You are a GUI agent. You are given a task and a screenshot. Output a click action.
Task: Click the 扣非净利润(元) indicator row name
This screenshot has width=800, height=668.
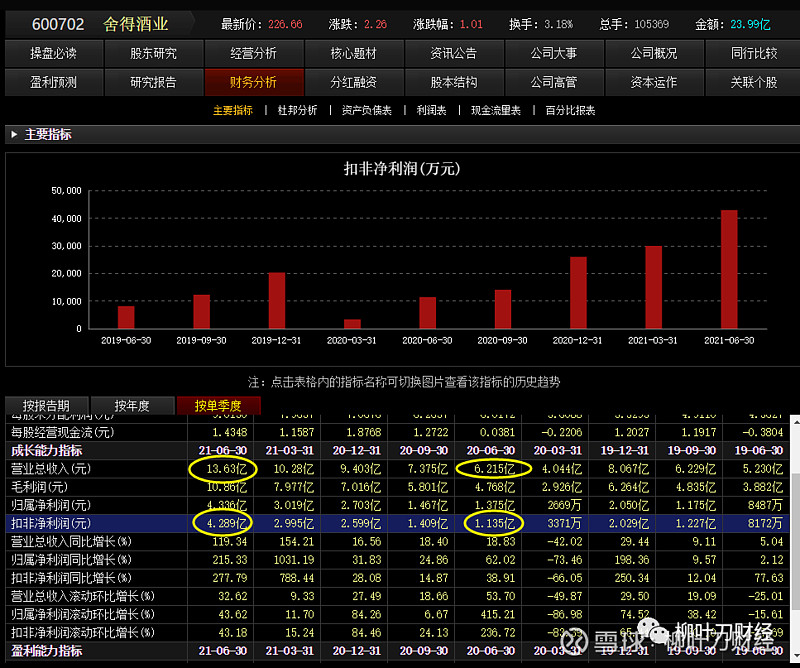pos(51,524)
